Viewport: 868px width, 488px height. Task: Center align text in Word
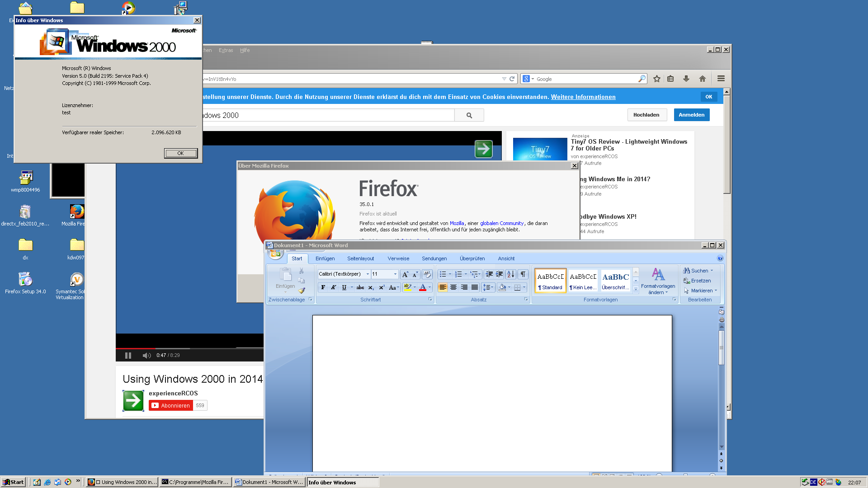(453, 287)
